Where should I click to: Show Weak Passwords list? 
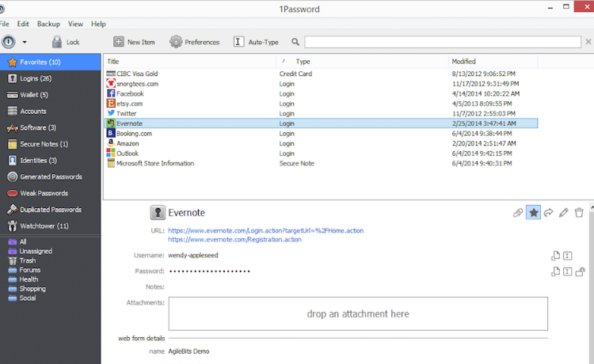coord(51,193)
